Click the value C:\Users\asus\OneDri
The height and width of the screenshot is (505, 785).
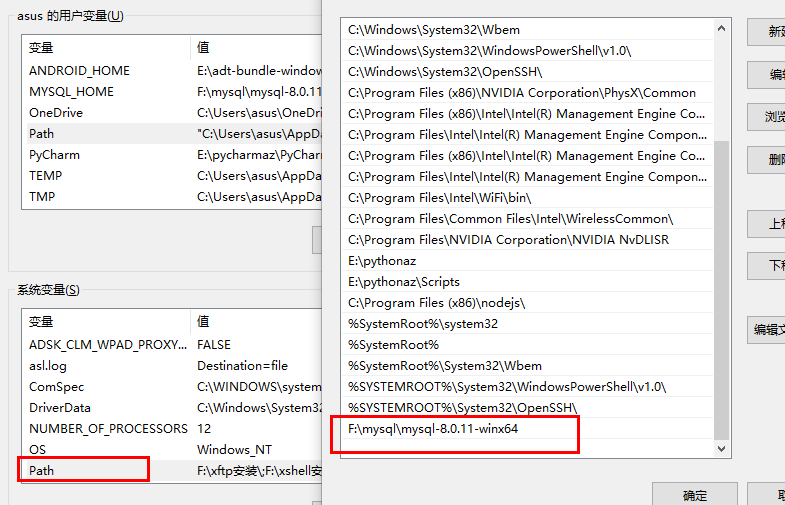(x=259, y=113)
